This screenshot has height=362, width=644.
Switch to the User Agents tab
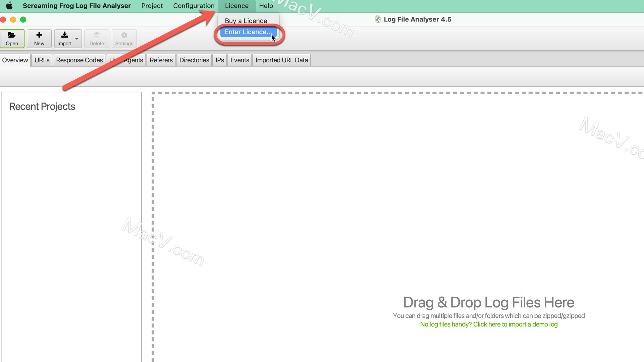pyautogui.click(x=126, y=60)
